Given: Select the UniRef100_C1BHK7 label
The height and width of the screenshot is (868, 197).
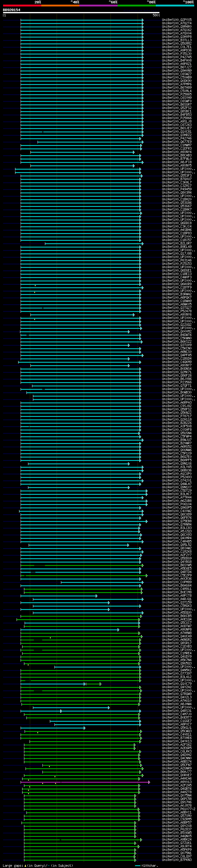Looking at the screenshot, I should coord(176,210).
